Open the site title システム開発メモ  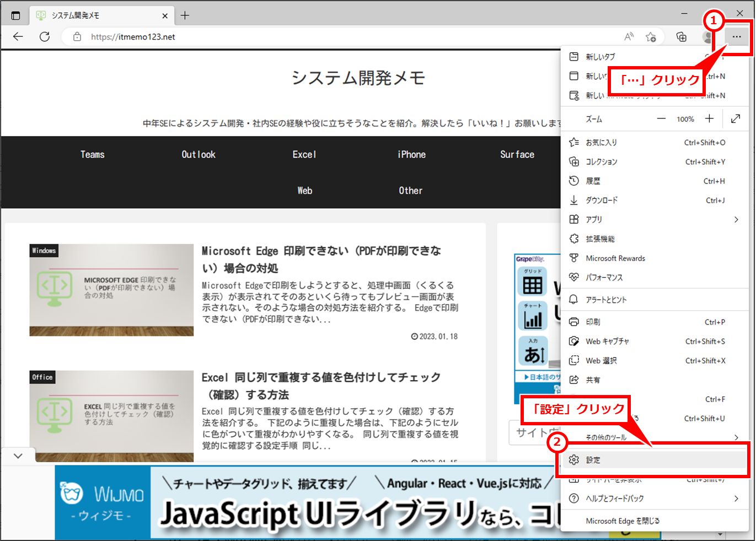(358, 78)
